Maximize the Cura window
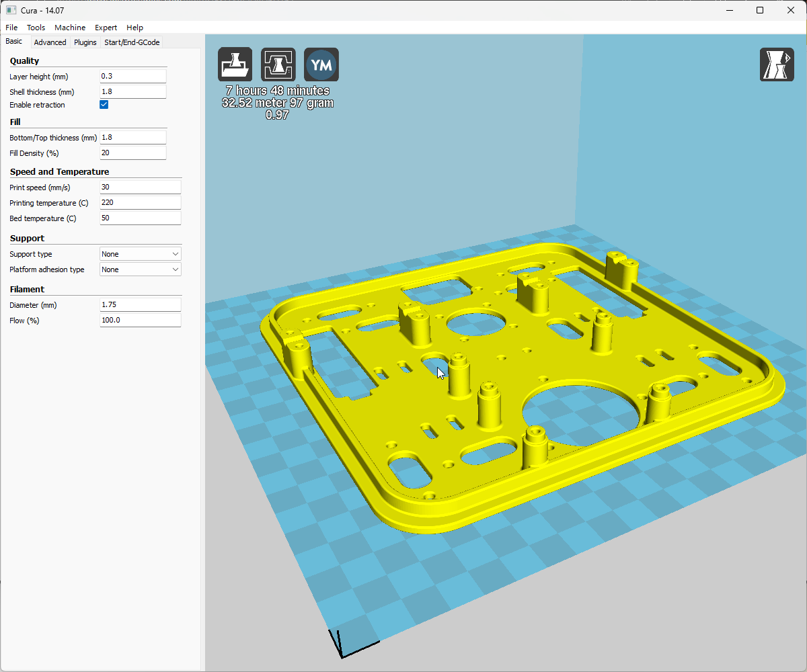Screen dimensions: 807x672 point(760,10)
